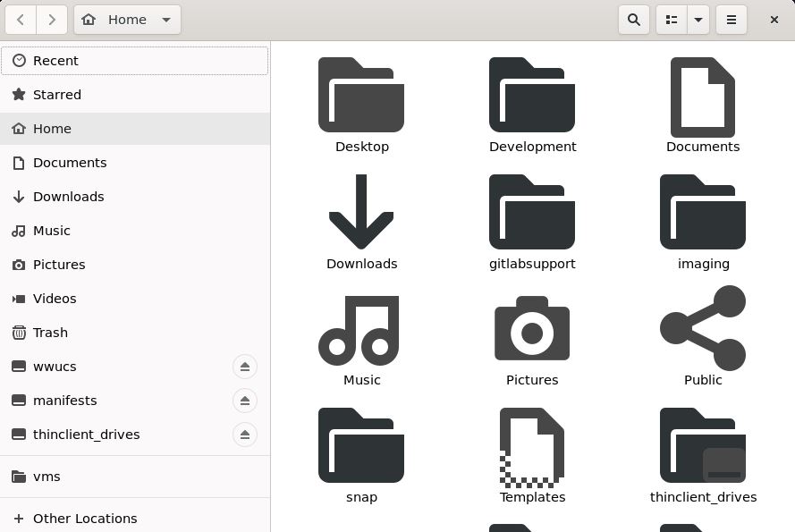Open Pictures in the sidebar
This screenshot has width=795, height=532.
click(x=135, y=265)
